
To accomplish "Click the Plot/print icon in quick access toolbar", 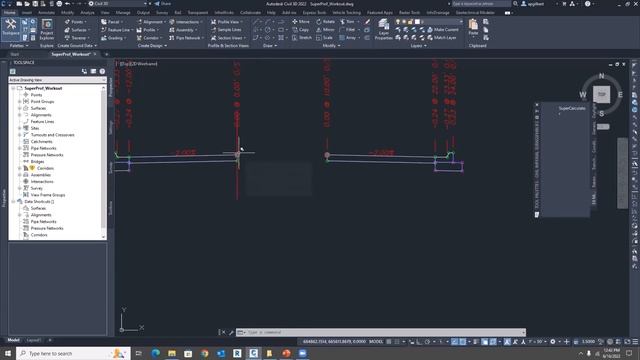I will click(59, 4).
